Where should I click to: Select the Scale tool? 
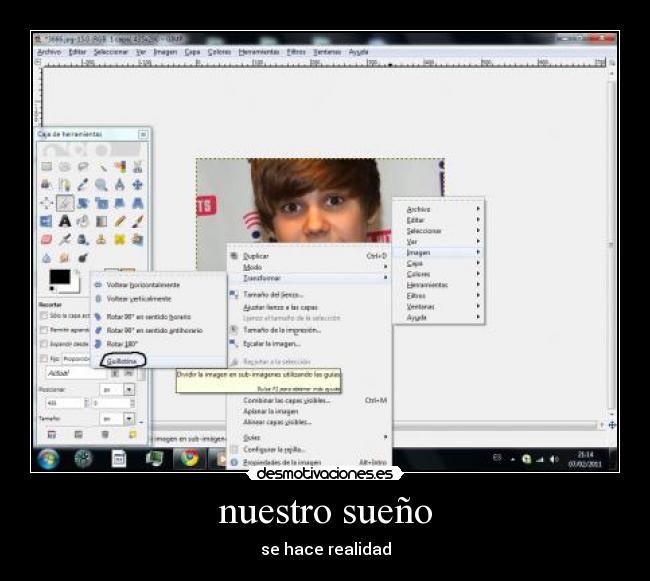pyautogui.click(x=101, y=203)
